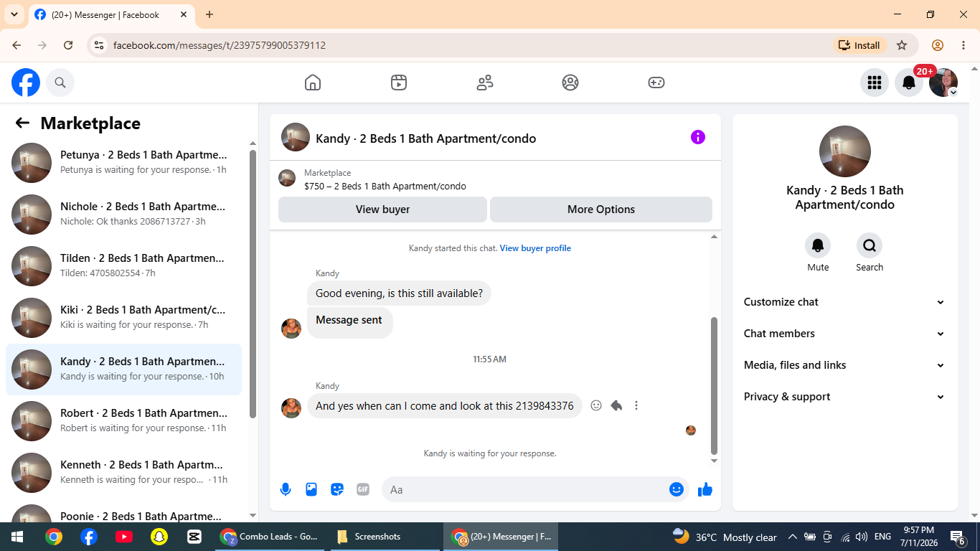The height and width of the screenshot is (551, 980).
Task: Open the Facebook menu grid icon
Action: (x=874, y=83)
